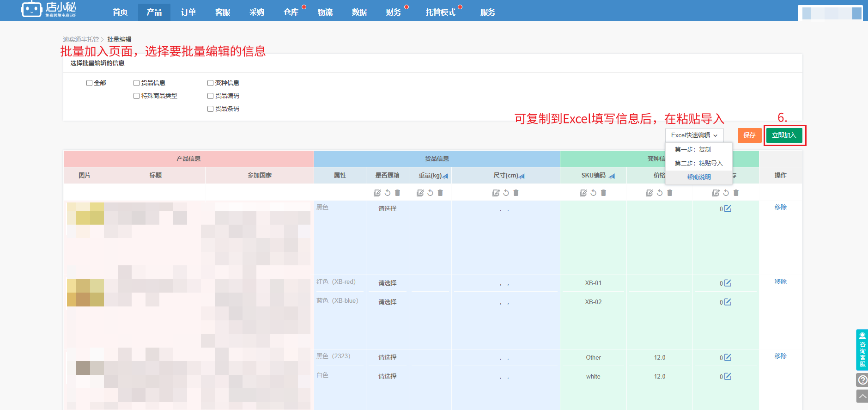The width and height of the screenshot is (868, 410).
Task: Click the green 立即加入 button
Action: coord(784,135)
